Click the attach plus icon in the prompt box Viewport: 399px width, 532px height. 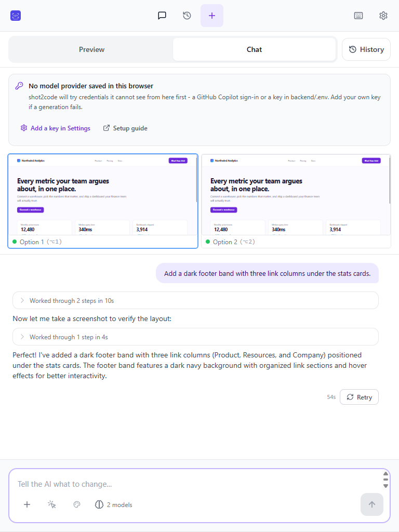click(27, 504)
